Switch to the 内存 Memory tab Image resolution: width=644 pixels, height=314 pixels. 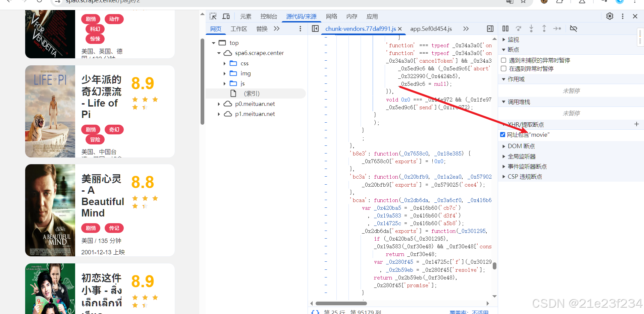[352, 16]
